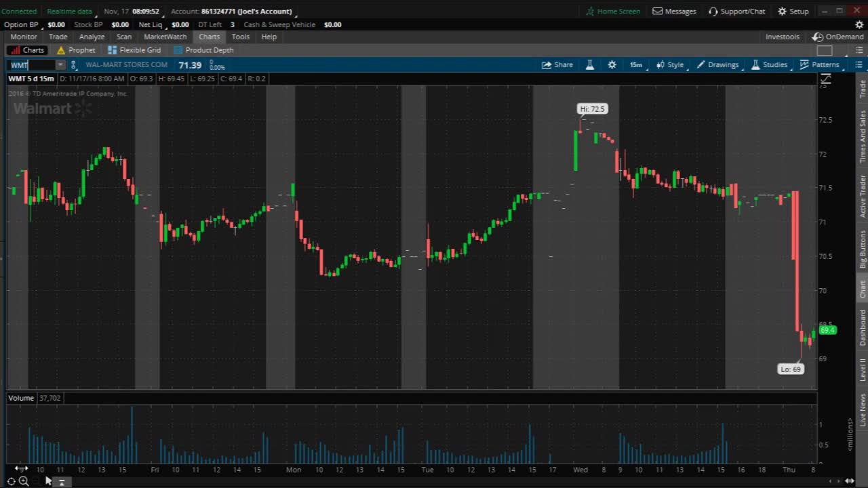The width and height of the screenshot is (868, 488).
Task: Open the Patterns dropdown menu
Action: tap(820, 65)
